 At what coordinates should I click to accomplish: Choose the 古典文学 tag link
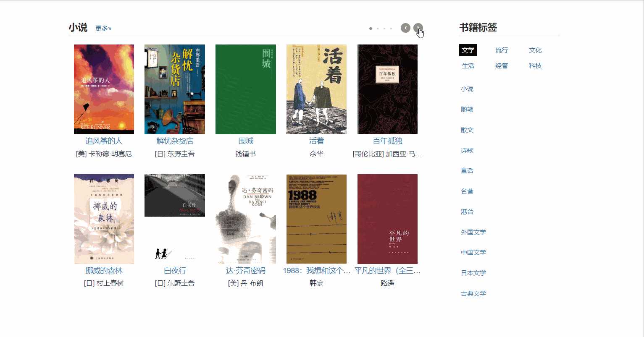[473, 293]
